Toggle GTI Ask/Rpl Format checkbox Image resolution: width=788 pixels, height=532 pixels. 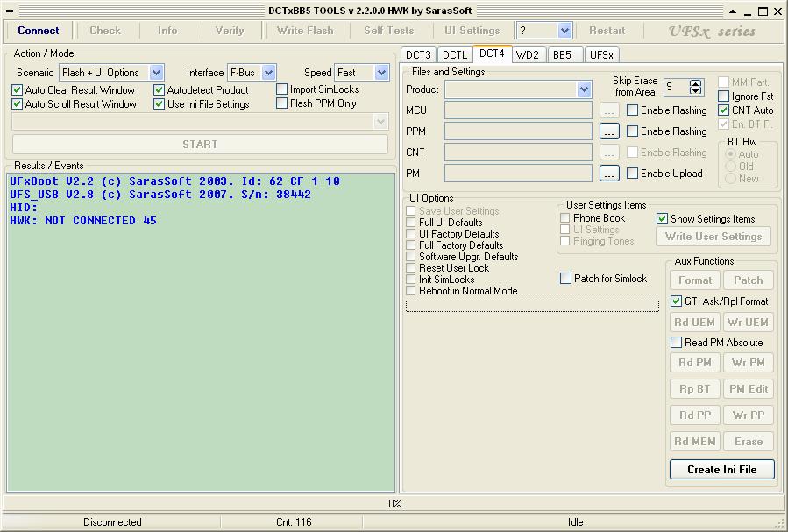point(677,301)
